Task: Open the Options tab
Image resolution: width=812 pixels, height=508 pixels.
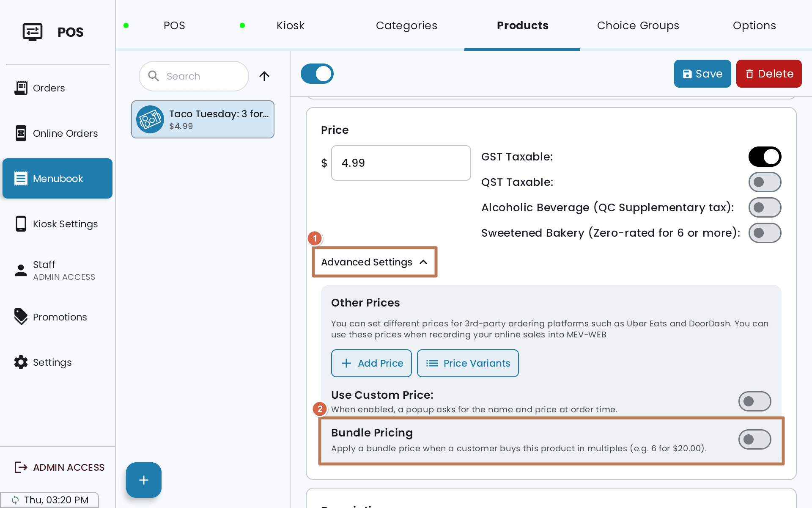Action: click(754, 25)
